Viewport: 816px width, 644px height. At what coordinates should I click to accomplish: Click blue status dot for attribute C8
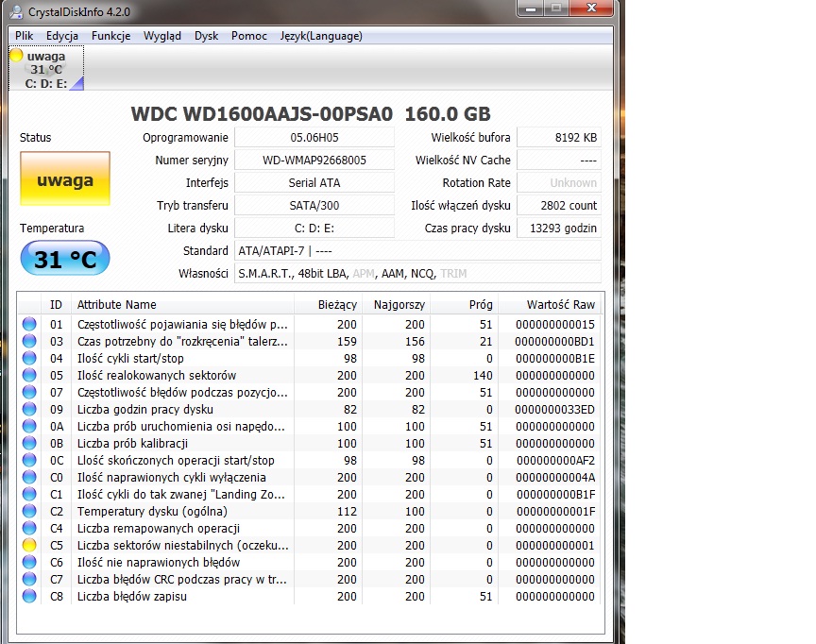(x=29, y=596)
